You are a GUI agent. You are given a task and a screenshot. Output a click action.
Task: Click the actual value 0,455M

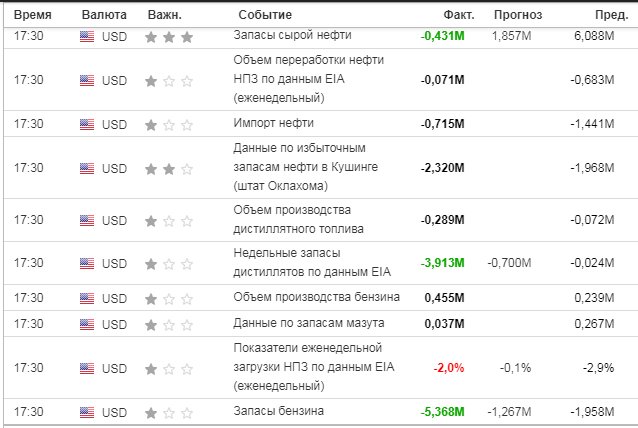point(444,298)
